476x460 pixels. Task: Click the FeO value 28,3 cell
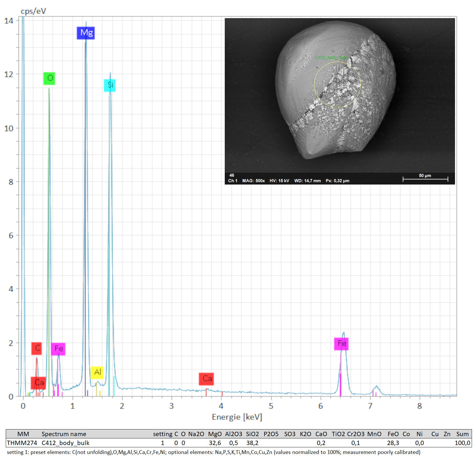393,443
